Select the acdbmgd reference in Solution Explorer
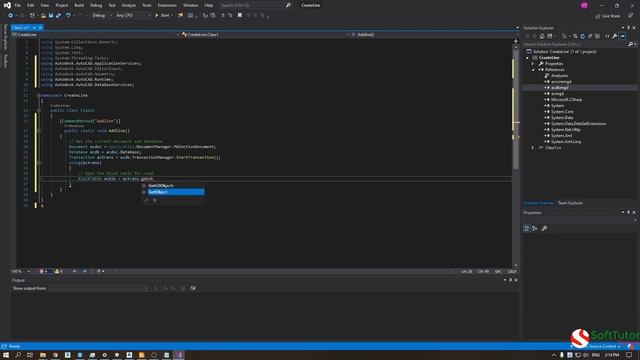The height and width of the screenshot is (360, 640). point(560,88)
